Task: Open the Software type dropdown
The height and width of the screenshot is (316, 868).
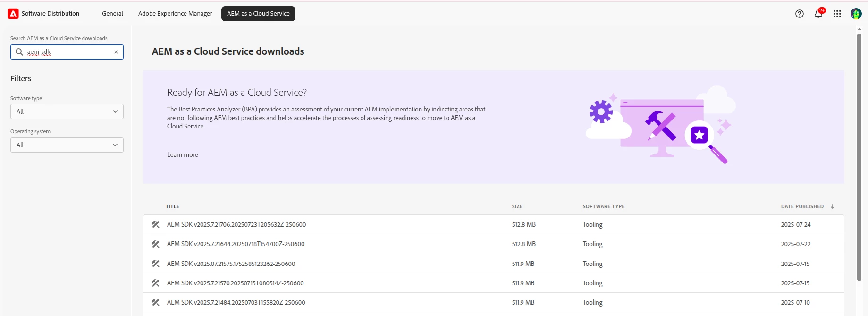Action: click(67, 111)
